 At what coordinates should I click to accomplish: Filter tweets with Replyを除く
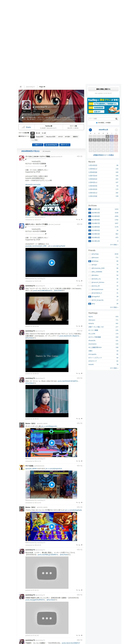pos(40,137)
